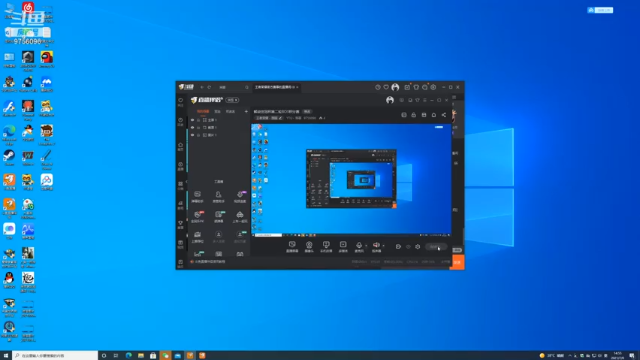Switch to the second scene tab
This screenshot has height=360, width=640.
click(x=218, y=111)
